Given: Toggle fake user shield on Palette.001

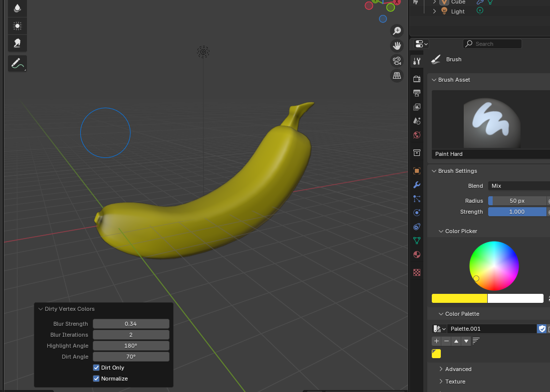Looking at the screenshot, I should 542,329.
